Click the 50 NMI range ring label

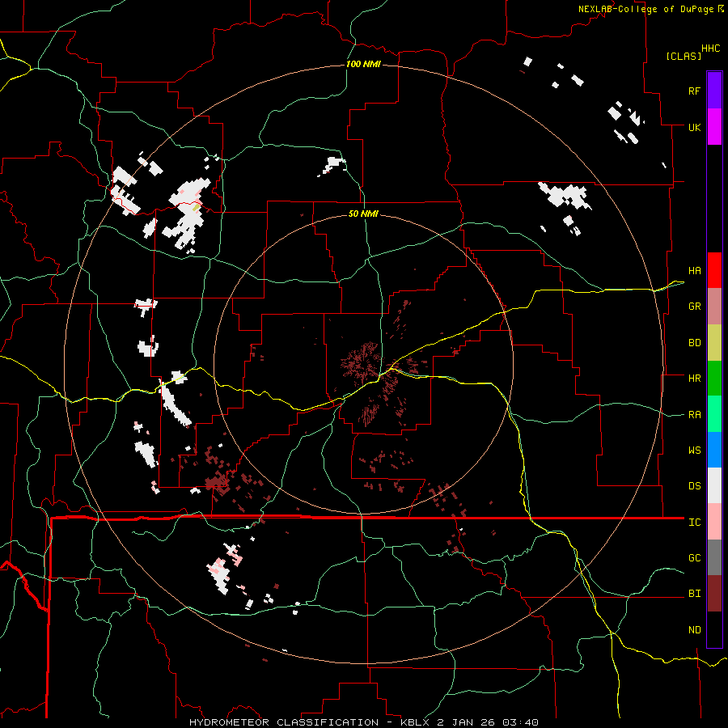point(363,214)
